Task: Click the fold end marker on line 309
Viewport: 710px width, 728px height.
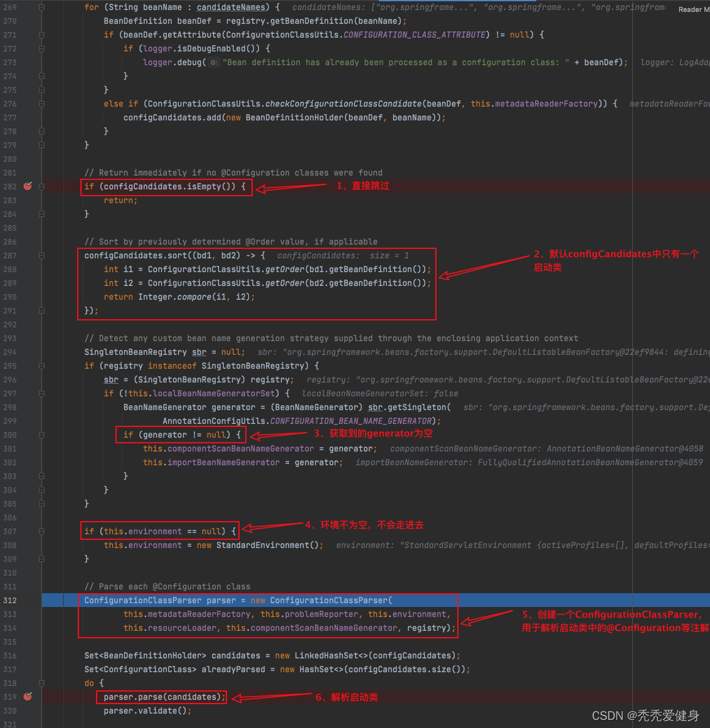Action: point(42,559)
